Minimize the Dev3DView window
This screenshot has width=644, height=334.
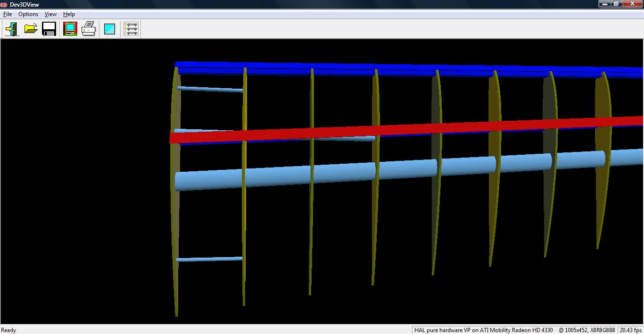coord(604,4)
